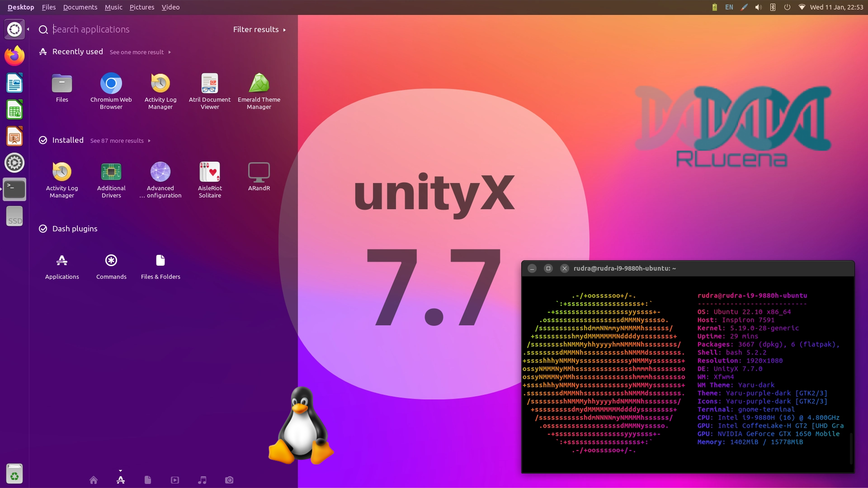
Task: Click the Desktop label in top bar
Action: [21, 7]
